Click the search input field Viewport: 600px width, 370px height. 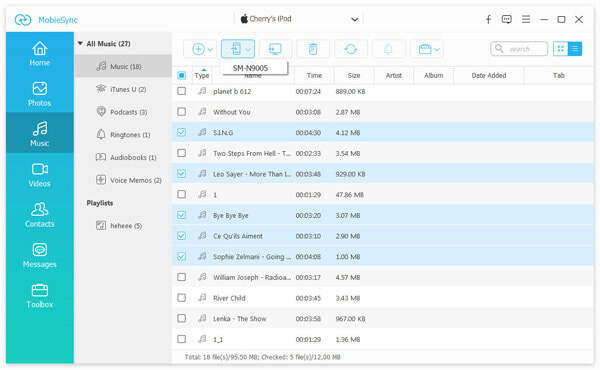[x=519, y=49]
